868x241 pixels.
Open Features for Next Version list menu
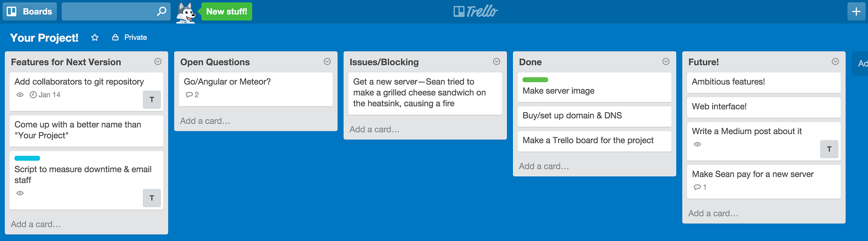pos(158,62)
